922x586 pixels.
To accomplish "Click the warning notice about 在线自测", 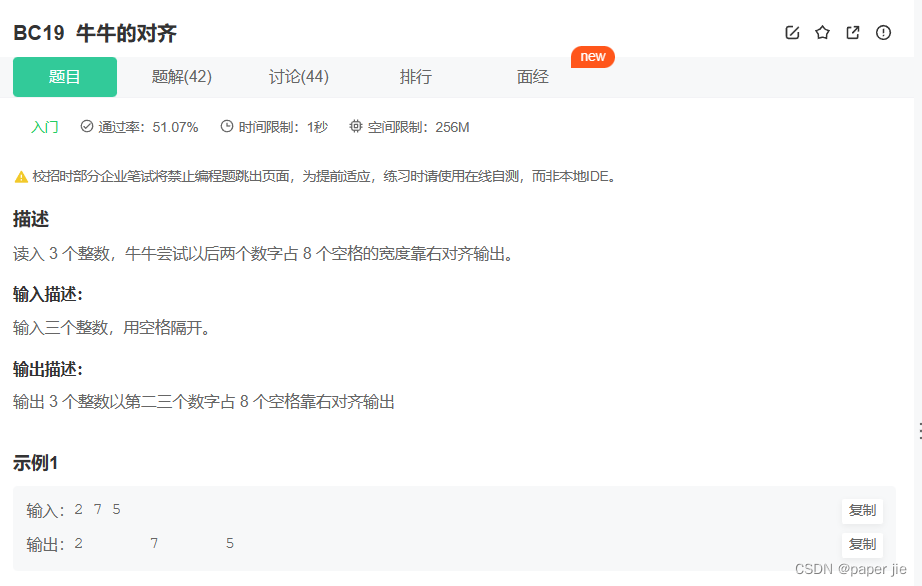I will coord(324,176).
